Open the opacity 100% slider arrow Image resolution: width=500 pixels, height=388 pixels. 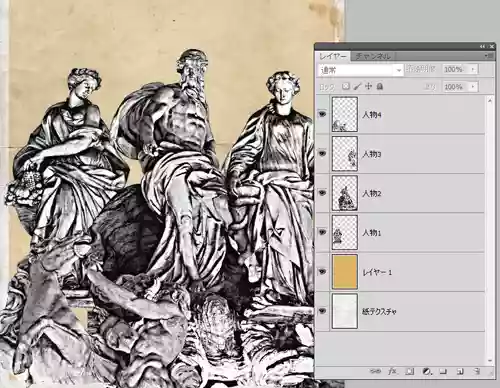click(x=473, y=69)
